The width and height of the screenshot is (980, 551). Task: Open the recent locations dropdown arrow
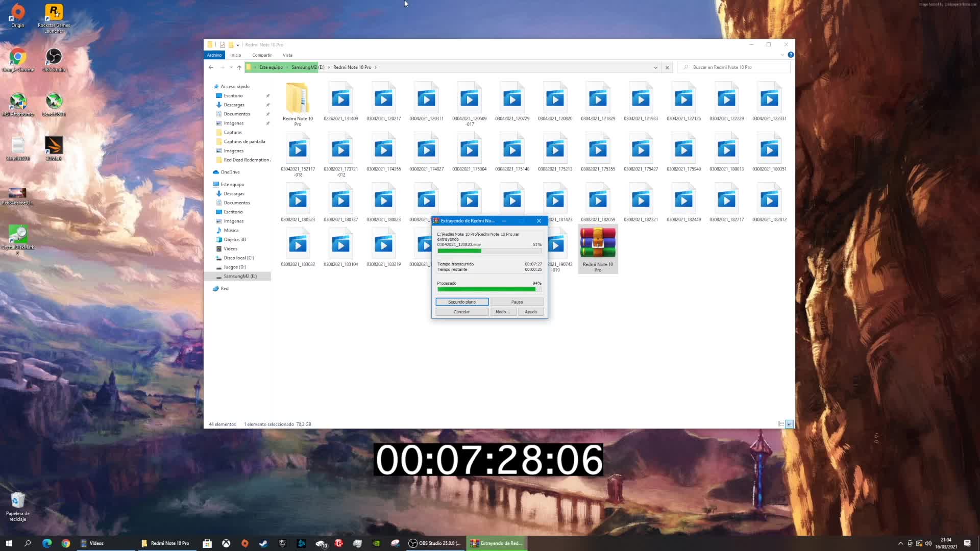pos(231,67)
